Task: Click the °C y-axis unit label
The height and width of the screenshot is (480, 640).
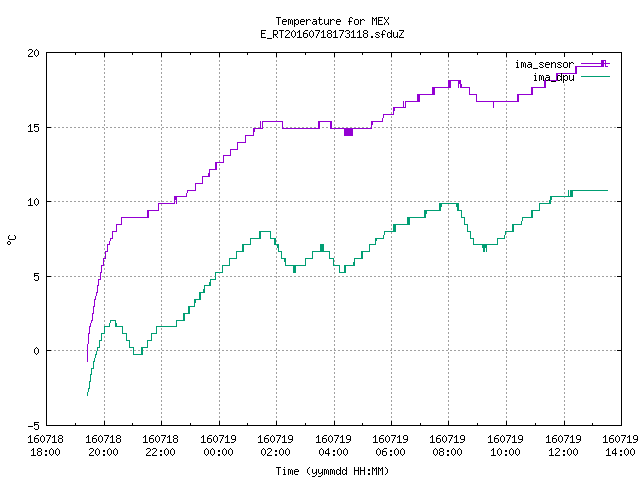Action: (11, 240)
